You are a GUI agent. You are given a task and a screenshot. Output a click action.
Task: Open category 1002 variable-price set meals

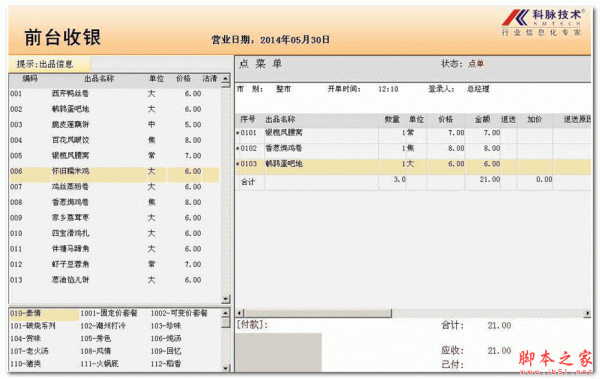179,314
